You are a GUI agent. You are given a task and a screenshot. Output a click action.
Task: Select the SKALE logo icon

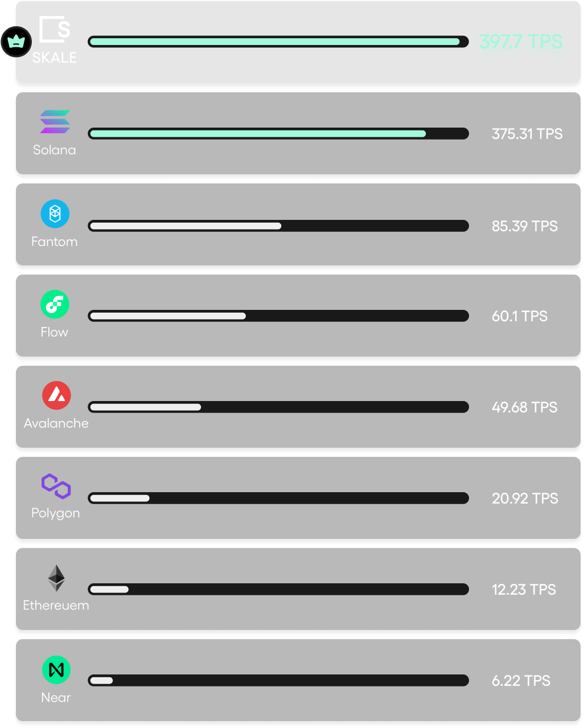[x=55, y=29]
